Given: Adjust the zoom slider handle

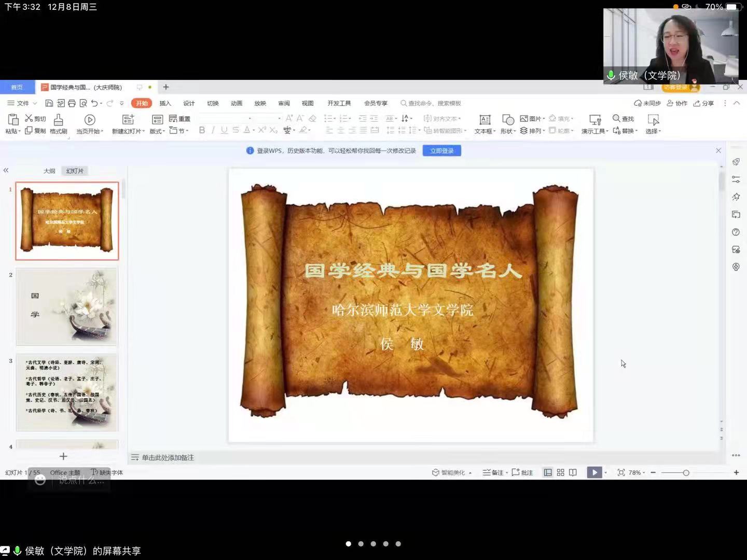Looking at the screenshot, I should [x=686, y=472].
